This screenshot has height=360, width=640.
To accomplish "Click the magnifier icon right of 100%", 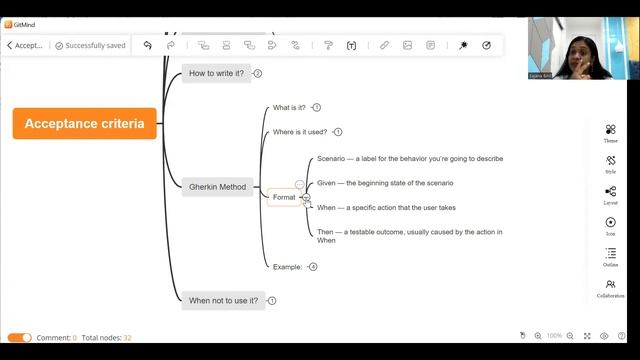I will [x=570, y=336].
